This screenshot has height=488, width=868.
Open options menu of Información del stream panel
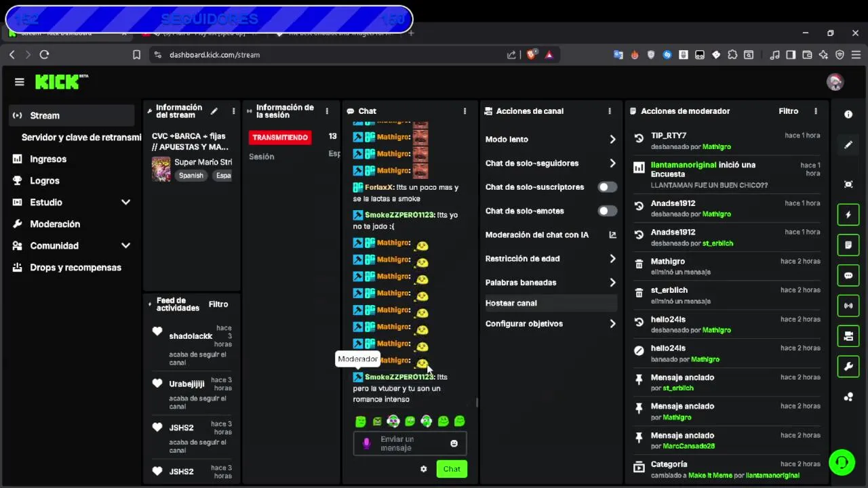(233, 111)
